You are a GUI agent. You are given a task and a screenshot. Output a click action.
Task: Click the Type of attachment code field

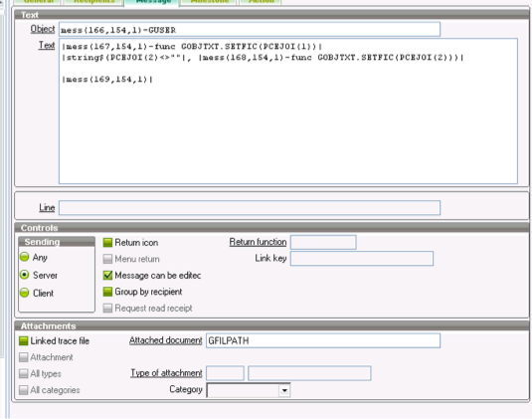(x=225, y=373)
